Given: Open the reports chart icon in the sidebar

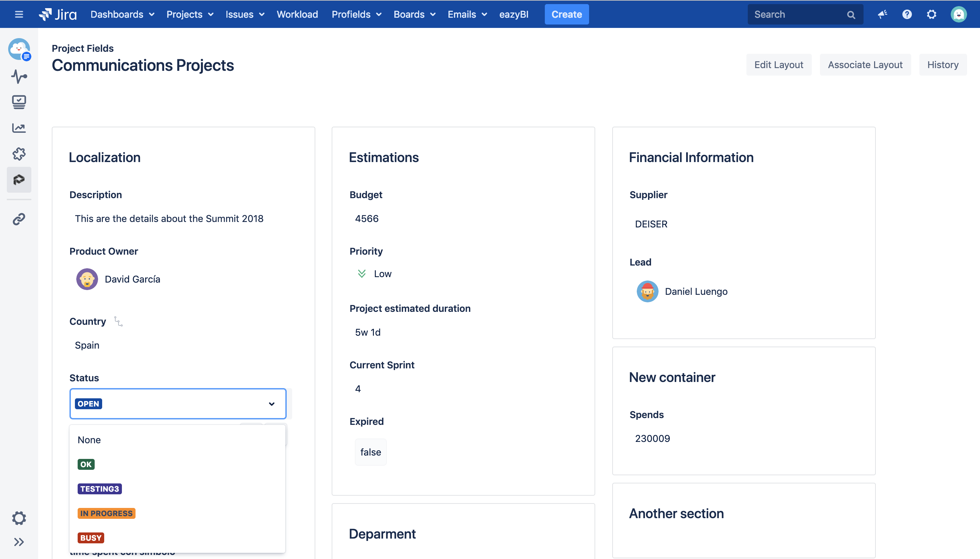Looking at the screenshot, I should pos(19,128).
